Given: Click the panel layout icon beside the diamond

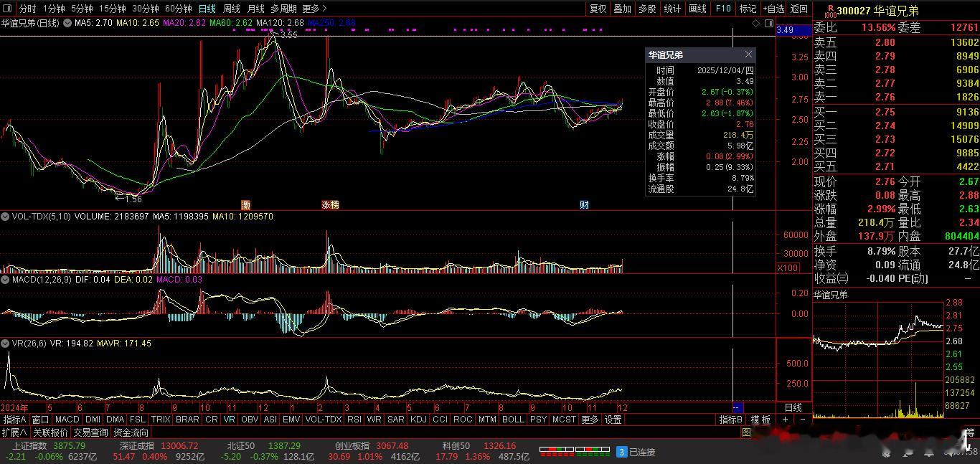Looking at the screenshot, I should 768,24.
